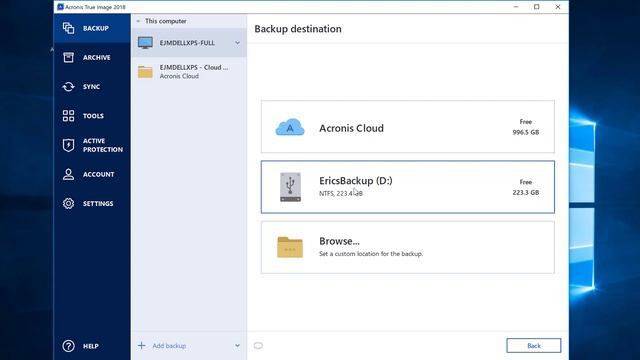
Task: Choose EricsBackup (D:) as destination
Action: 408,187
